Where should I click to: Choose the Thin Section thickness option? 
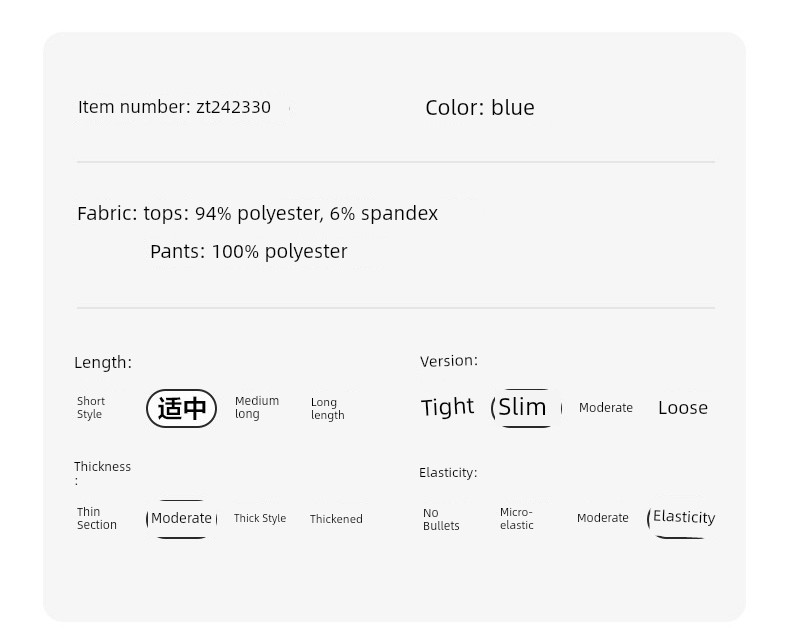96,519
